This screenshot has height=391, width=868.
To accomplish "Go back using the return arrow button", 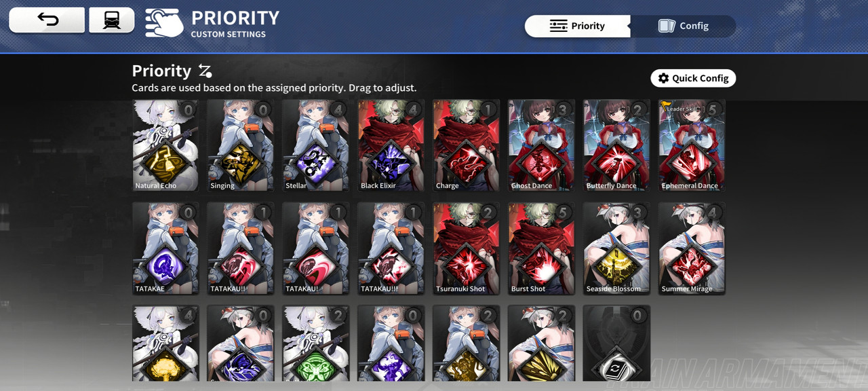I will 47,20.
